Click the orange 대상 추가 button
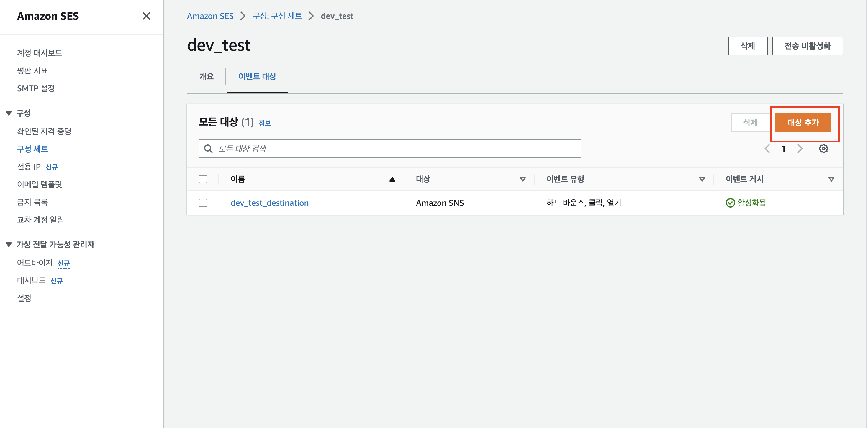The image size is (868, 428). tap(803, 123)
